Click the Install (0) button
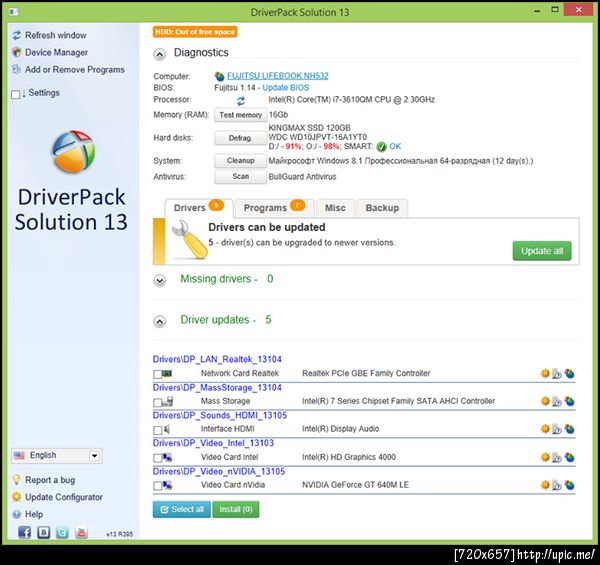The image size is (600, 565). 236,510
